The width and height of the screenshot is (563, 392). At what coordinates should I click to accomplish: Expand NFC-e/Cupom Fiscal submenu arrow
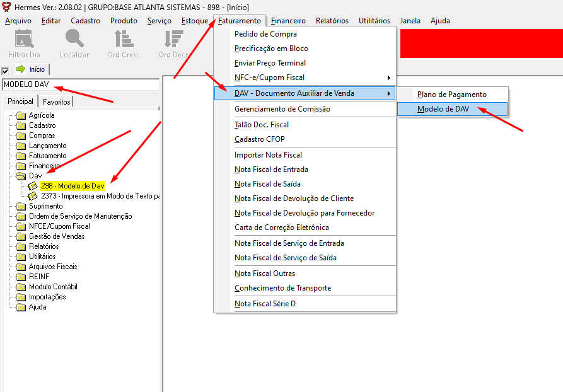click(388, 78)
